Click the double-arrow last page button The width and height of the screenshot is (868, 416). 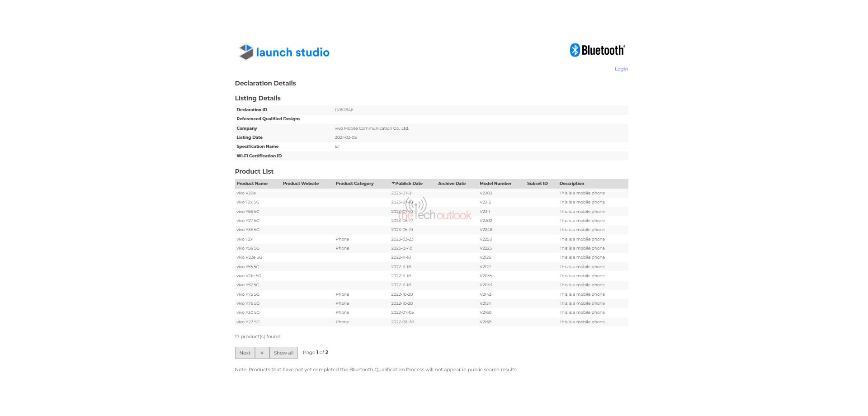[262, 353]
